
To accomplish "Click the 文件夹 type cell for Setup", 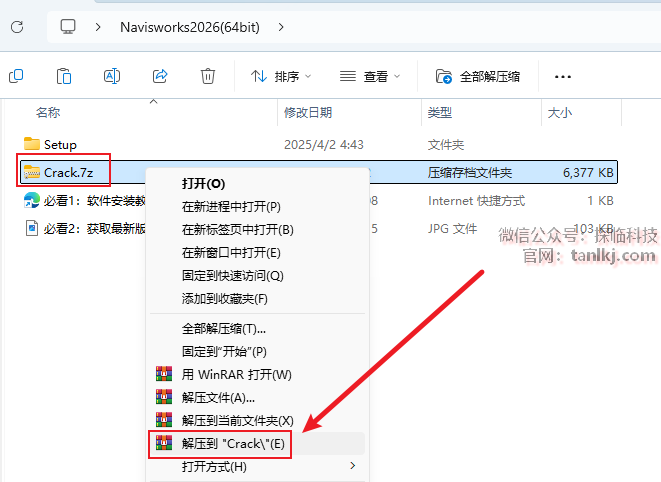I will click(446, 145).
